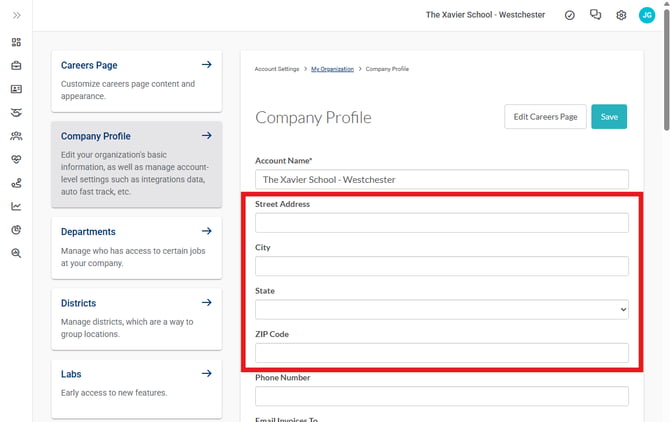Click the Account Settings breadcrumb
Image resolution: width=670 pixels, height=422 pixels.
pyautogui.click(x=277, y=69)
